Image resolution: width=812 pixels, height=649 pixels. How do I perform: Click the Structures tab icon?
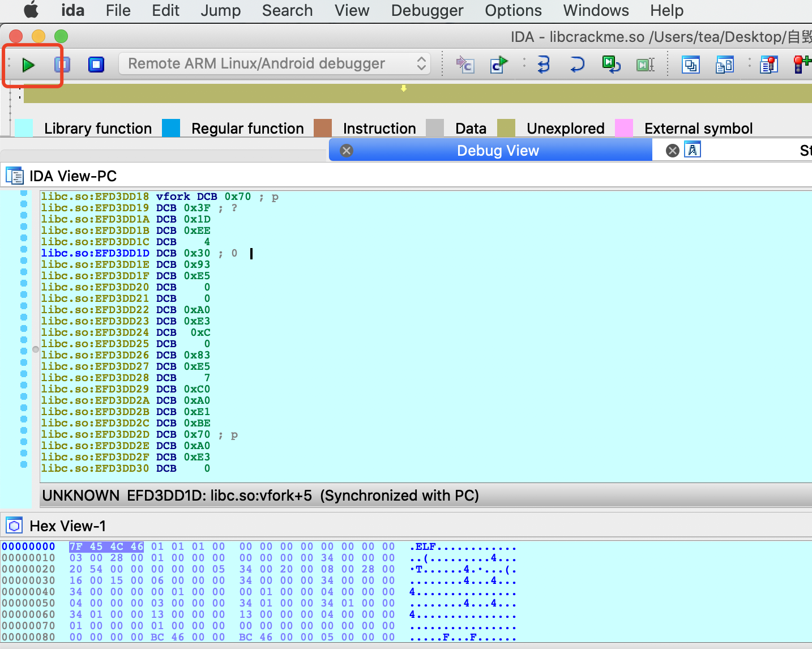693,150
